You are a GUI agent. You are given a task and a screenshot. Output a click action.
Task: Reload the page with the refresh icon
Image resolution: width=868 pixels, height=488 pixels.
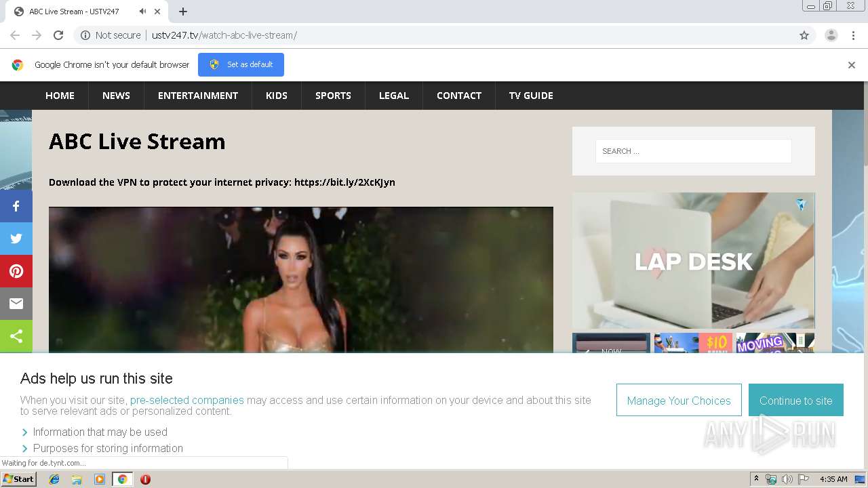click(58, 35)
